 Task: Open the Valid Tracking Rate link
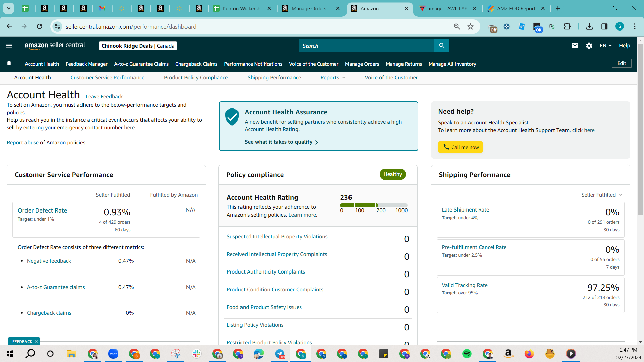pyautogui.click(x=465, y=285)
